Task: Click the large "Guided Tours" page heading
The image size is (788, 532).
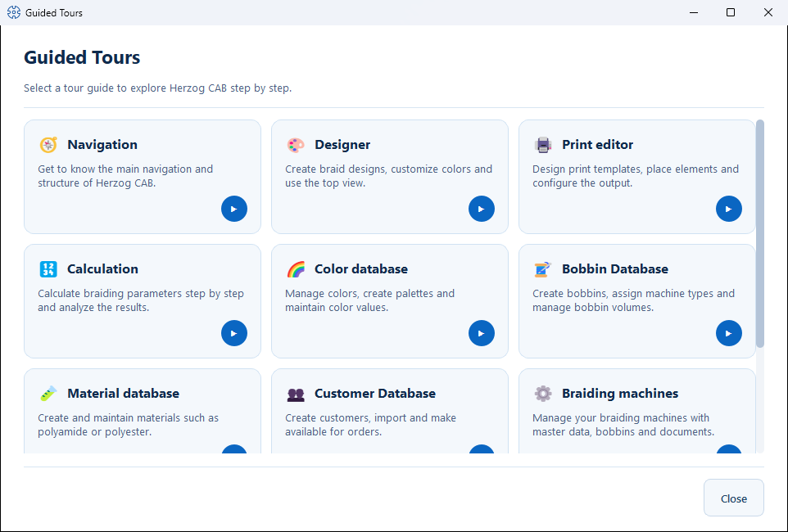Action: point(82,57)
